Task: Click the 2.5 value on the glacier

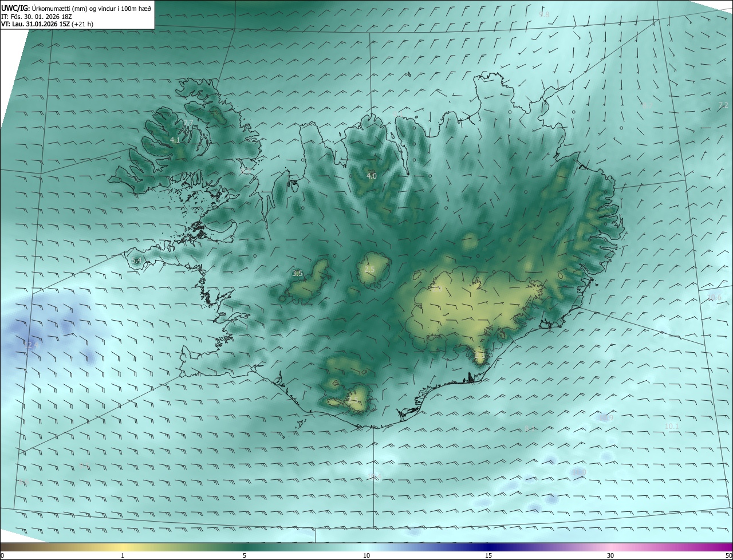Action: click(370, 269)
